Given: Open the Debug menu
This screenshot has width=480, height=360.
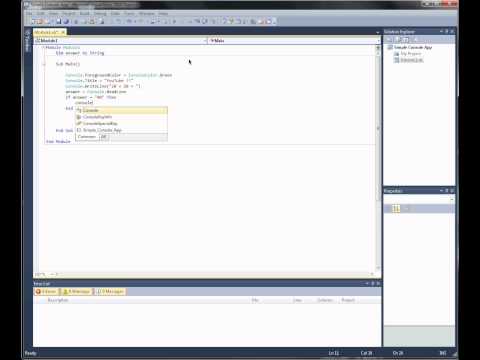Looking at the screenshot, I should coord(100,13).
